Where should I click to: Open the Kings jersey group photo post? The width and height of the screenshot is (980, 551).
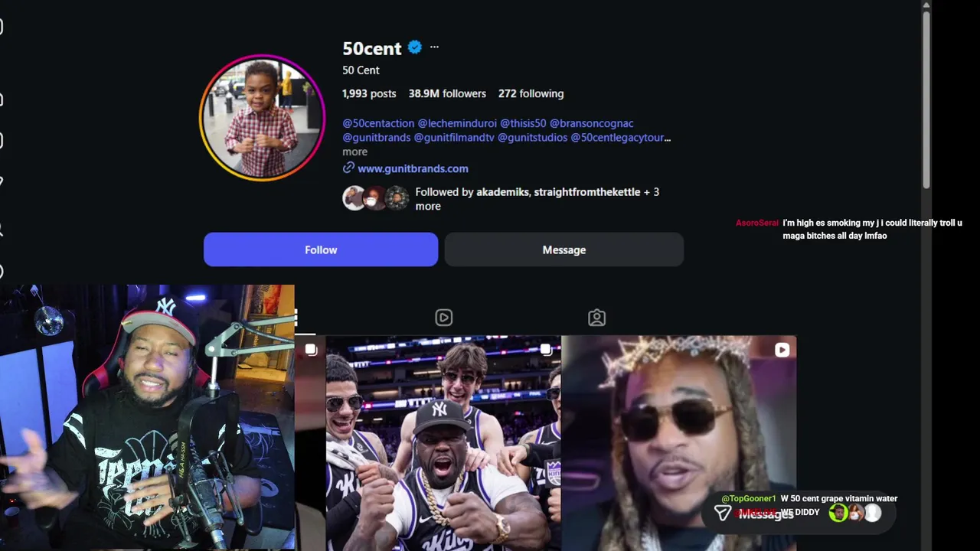tap(443, 443)
